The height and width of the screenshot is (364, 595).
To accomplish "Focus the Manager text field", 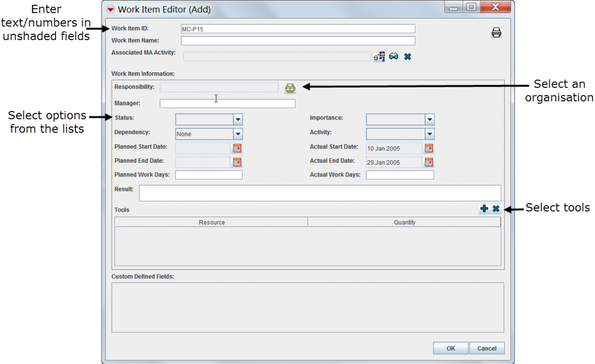I will click(x=227, y=104).
